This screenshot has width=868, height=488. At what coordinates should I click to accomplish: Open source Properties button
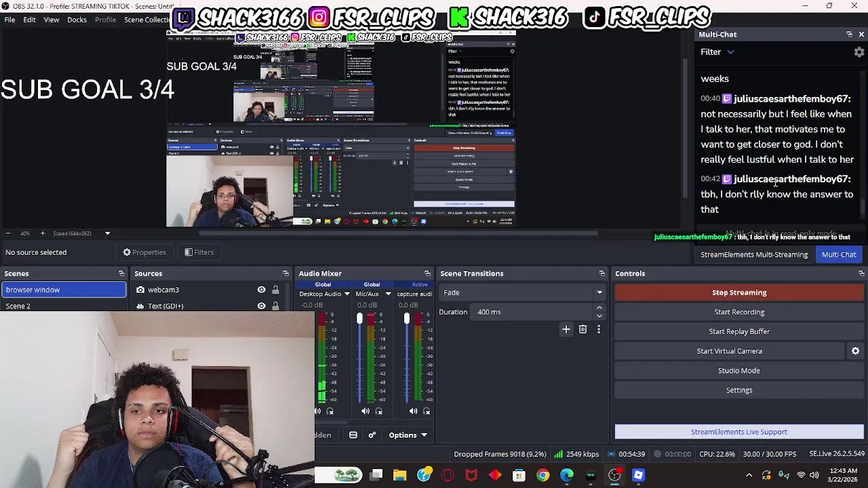144,253
